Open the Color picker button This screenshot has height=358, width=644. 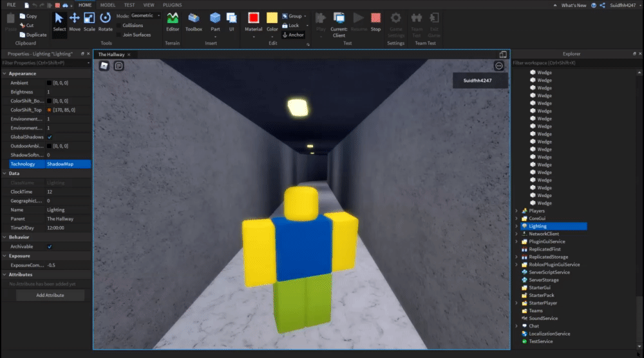(272, 22)
